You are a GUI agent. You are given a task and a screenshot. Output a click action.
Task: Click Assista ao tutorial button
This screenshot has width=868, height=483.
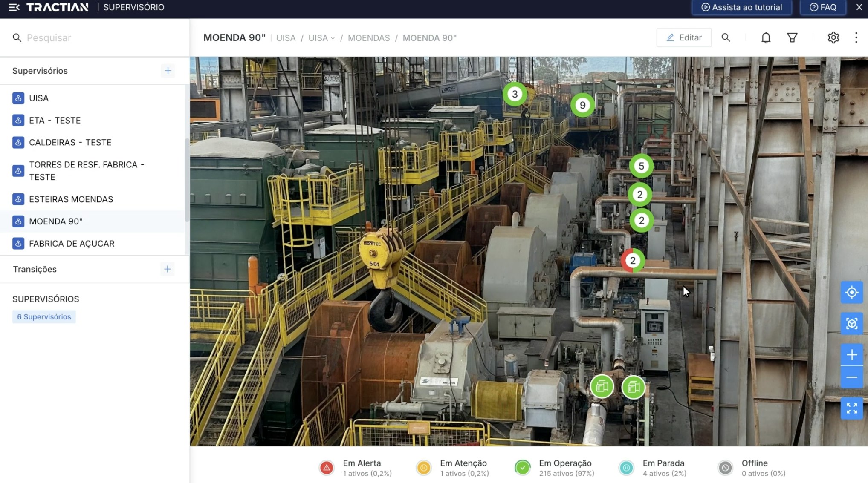tap(741, 7)
